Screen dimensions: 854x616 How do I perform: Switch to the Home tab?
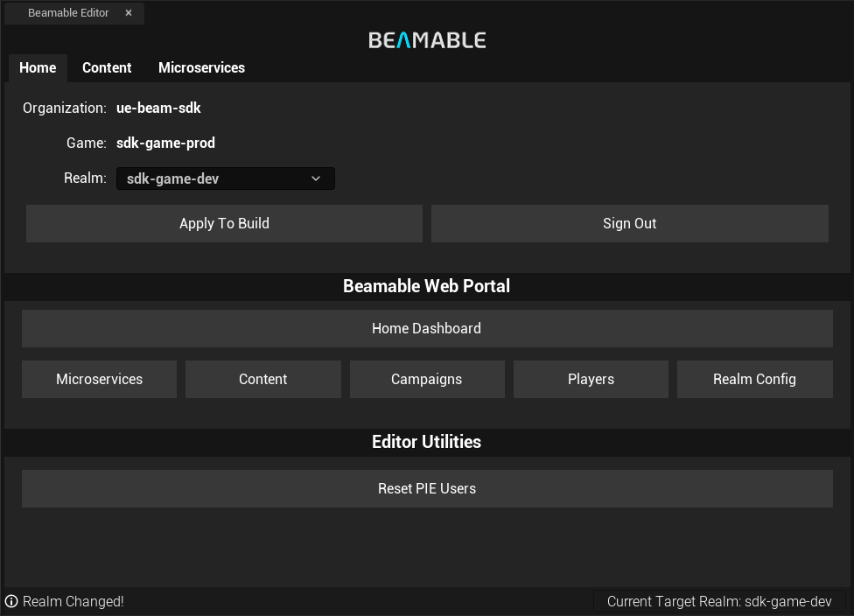pos(38,67)
